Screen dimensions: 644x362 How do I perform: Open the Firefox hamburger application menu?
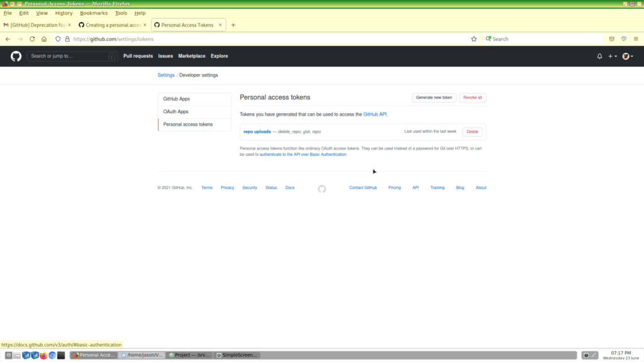(x=636, y=39)
